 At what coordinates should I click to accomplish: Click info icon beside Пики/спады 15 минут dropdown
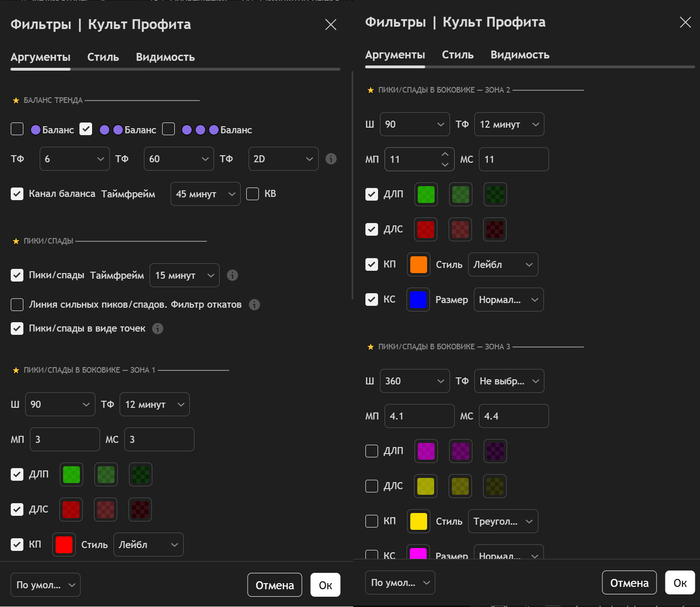232,275
